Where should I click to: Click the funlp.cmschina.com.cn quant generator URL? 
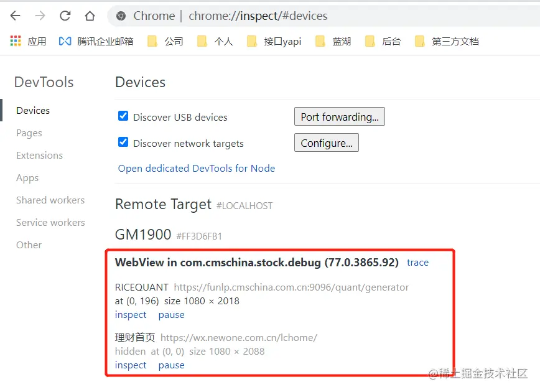tap(291, 287)
